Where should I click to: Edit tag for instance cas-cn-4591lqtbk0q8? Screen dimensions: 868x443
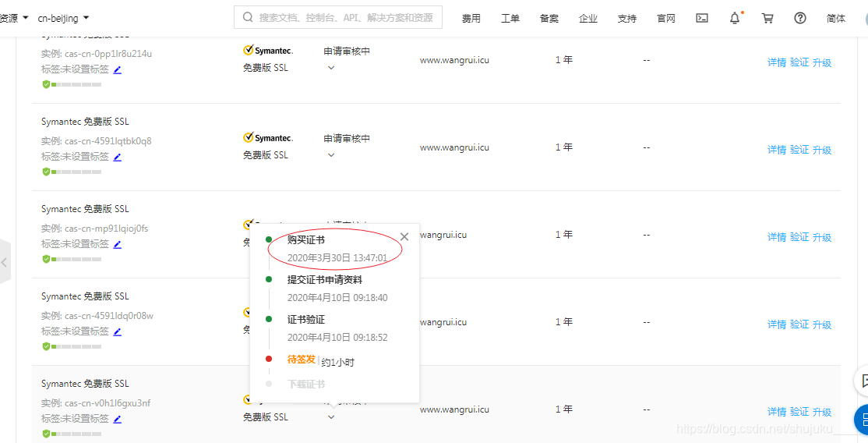(x=117, y=157)
